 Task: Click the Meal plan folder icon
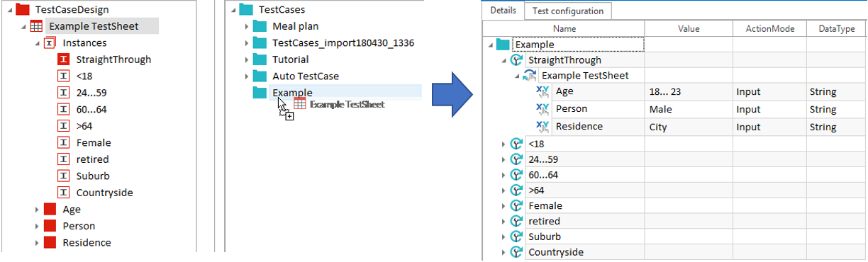click(x=260, y=26)
